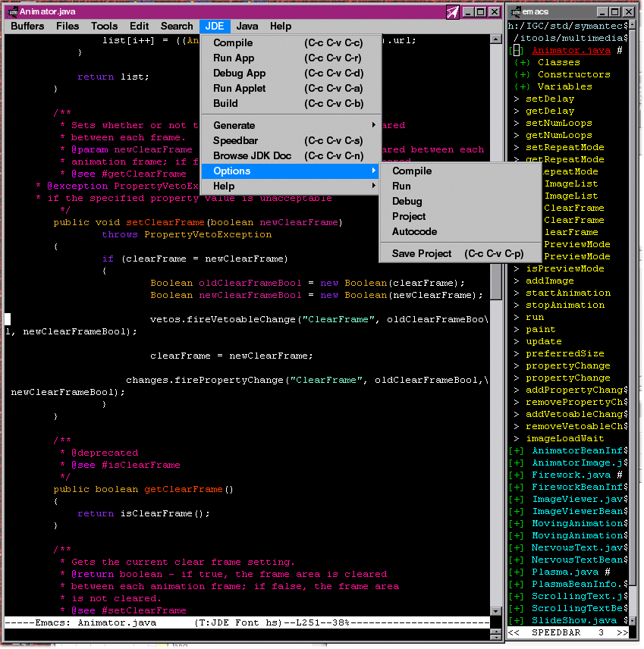Expand the Classes group in speedbar
The width and height of the screenshot is (644, 649).
tap(522, 63)
